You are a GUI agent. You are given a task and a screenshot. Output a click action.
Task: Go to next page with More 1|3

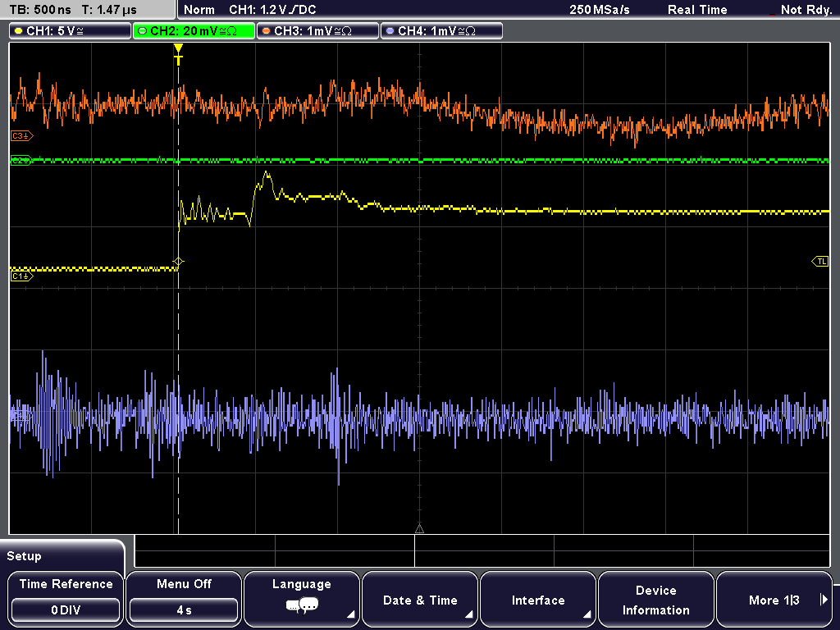click(774, 599)
